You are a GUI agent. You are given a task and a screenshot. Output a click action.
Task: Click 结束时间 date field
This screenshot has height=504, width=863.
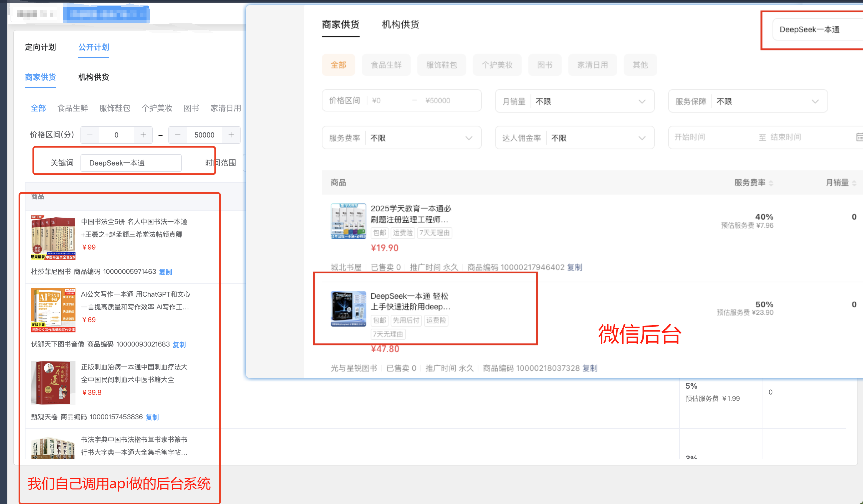tap(786, 137)
